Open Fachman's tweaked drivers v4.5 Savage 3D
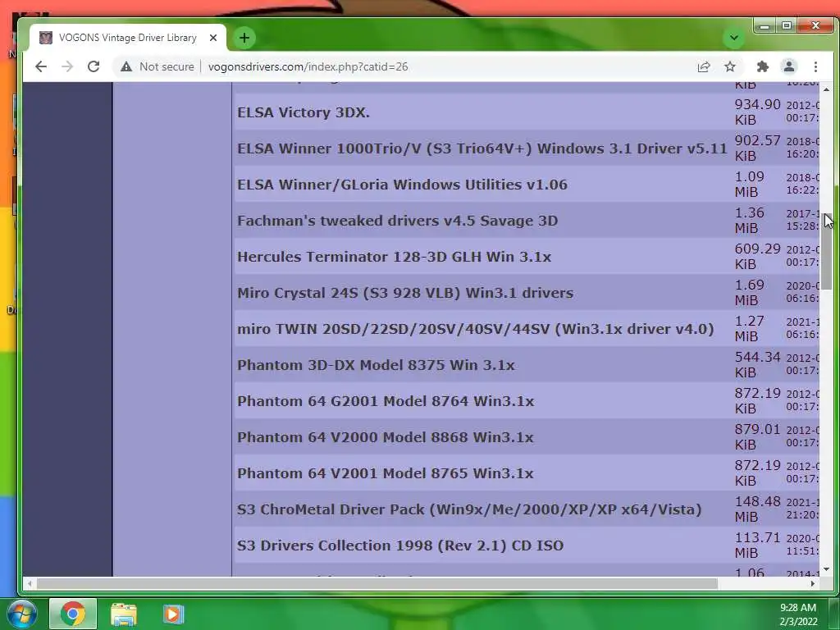This screenshot has height=630, width=840. tap(397, 221)
